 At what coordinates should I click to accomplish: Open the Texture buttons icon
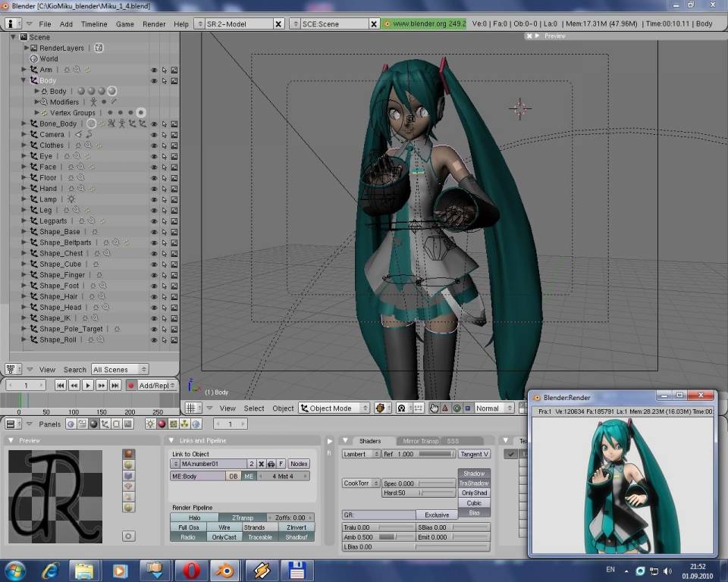click(x=173, y=424)
